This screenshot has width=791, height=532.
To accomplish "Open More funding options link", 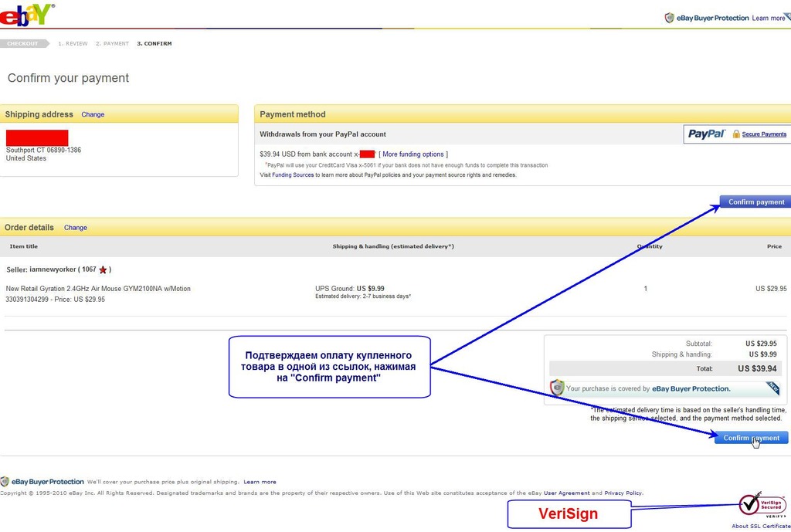I will pyautogui.click(x=413, y=154).
